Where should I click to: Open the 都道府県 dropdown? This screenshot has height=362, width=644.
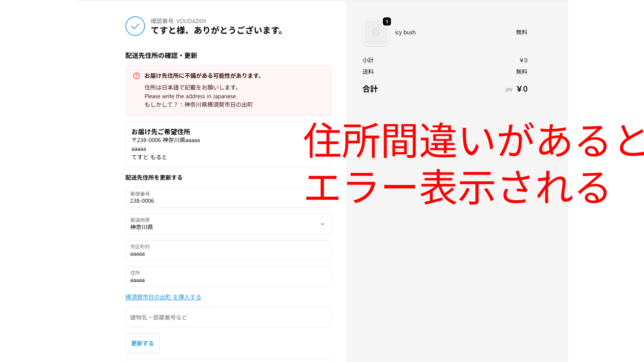228,224
